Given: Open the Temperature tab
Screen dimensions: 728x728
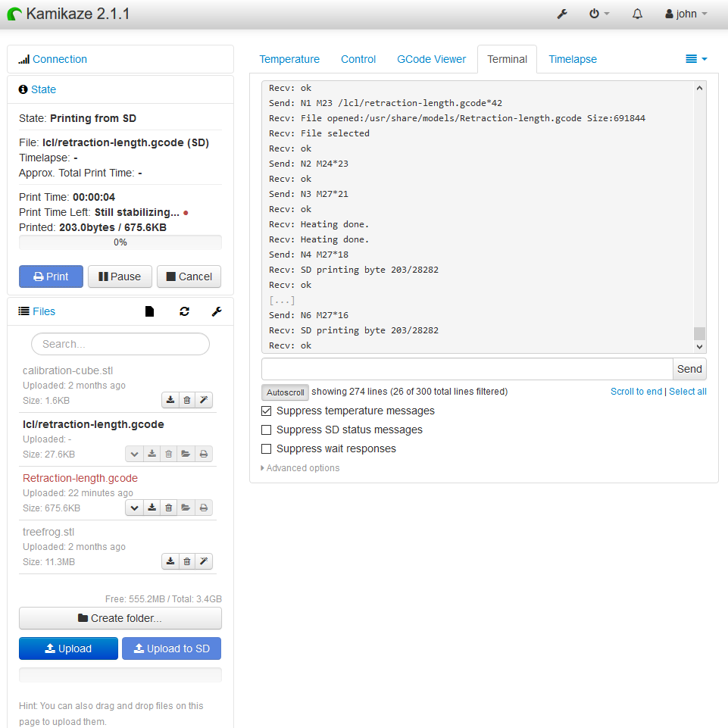Looking at the screenshot, I should tap(289, 59).
